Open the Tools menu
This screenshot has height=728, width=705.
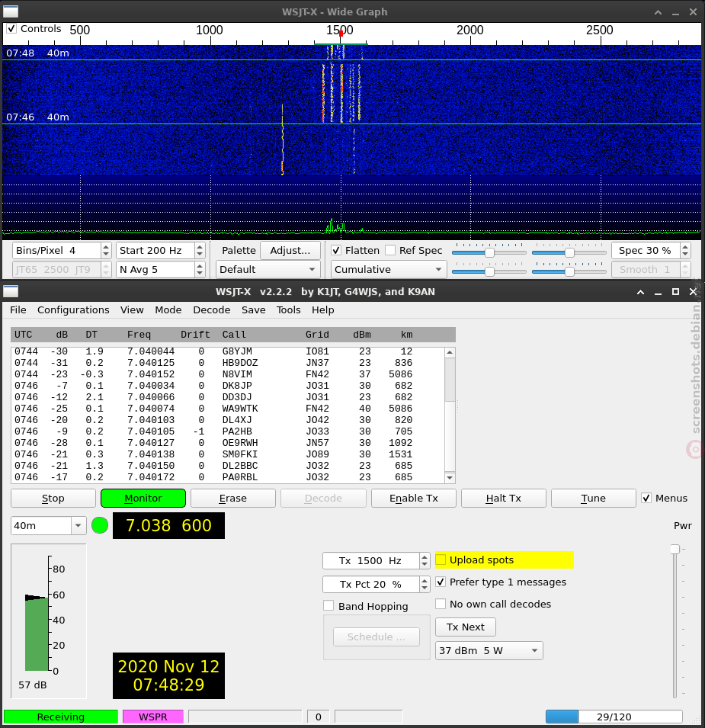click(x=289, y=310)
